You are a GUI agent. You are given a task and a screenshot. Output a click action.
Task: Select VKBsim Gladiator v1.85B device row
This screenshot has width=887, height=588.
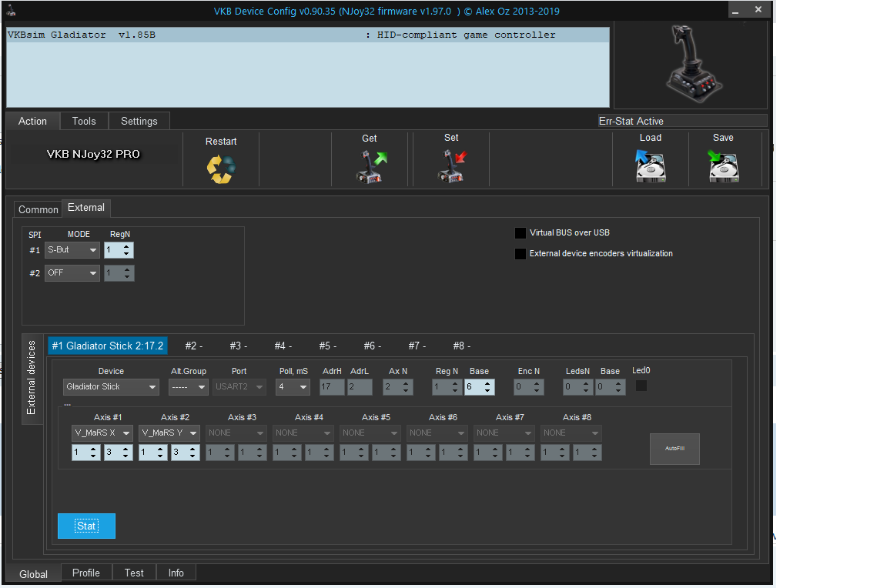point(308,35)
